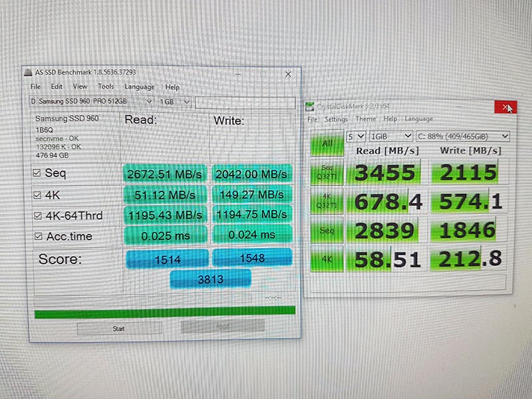Screen dimensions: 532x399
Task: Click the CrystalDiskMark write result 2115
Action: pos(469,172)
